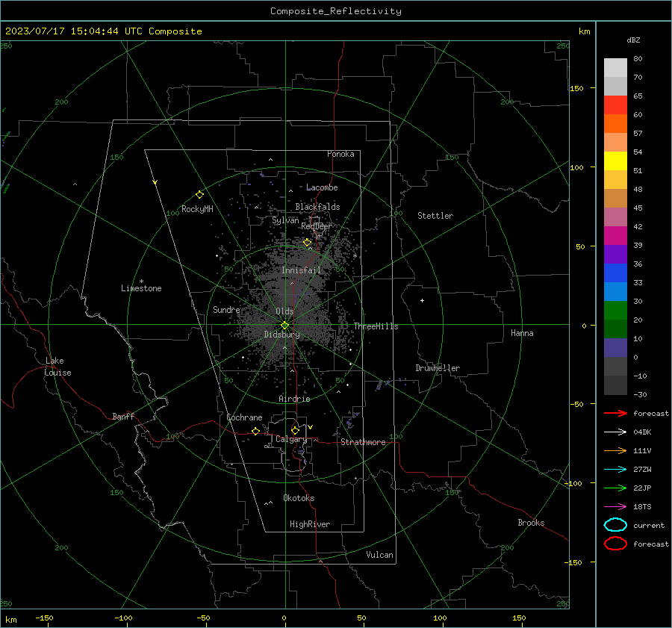The height and width of the screenshot is (628, 672).
Task: Click the Vulcan town label
Action: [x=379, y=555]
